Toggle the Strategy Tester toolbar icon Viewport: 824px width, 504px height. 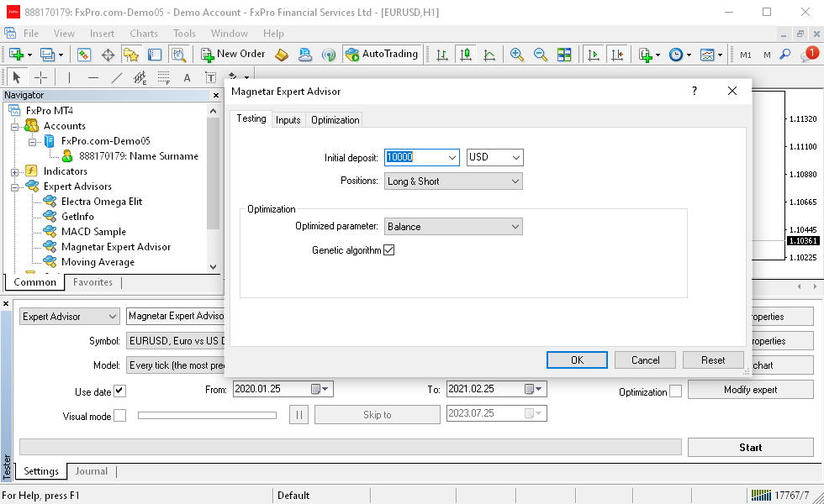tap(178, 55)
